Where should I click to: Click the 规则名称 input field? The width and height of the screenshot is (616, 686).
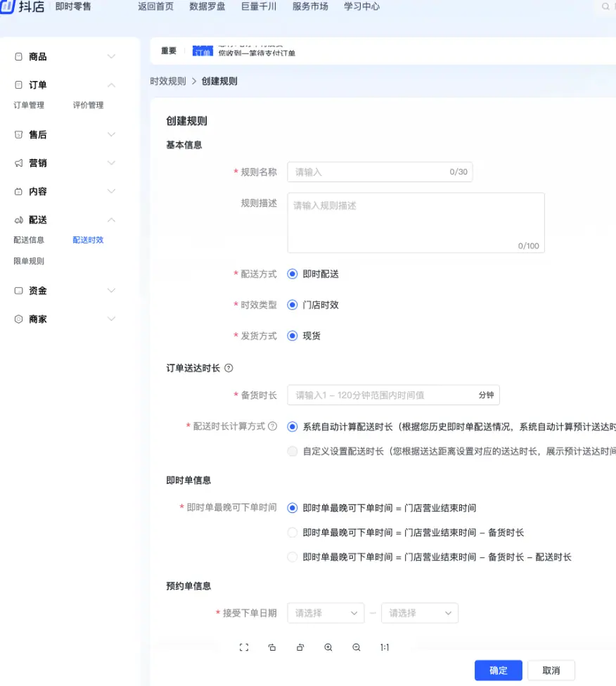(380, 172)
